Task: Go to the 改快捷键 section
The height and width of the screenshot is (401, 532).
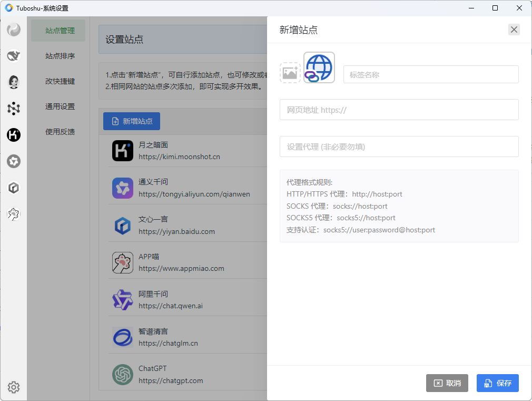Action: click(60, 81)
